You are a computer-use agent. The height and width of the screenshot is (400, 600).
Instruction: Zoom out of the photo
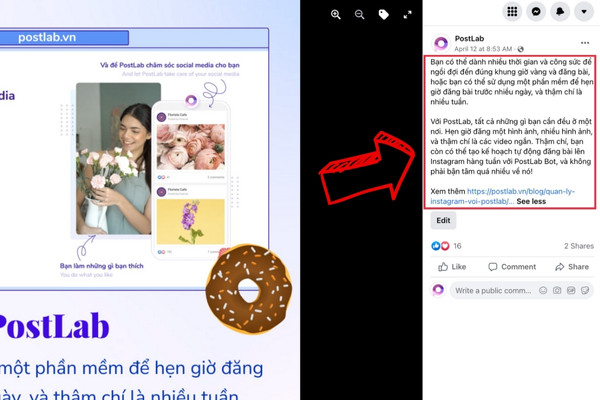[x=359, y=15]
